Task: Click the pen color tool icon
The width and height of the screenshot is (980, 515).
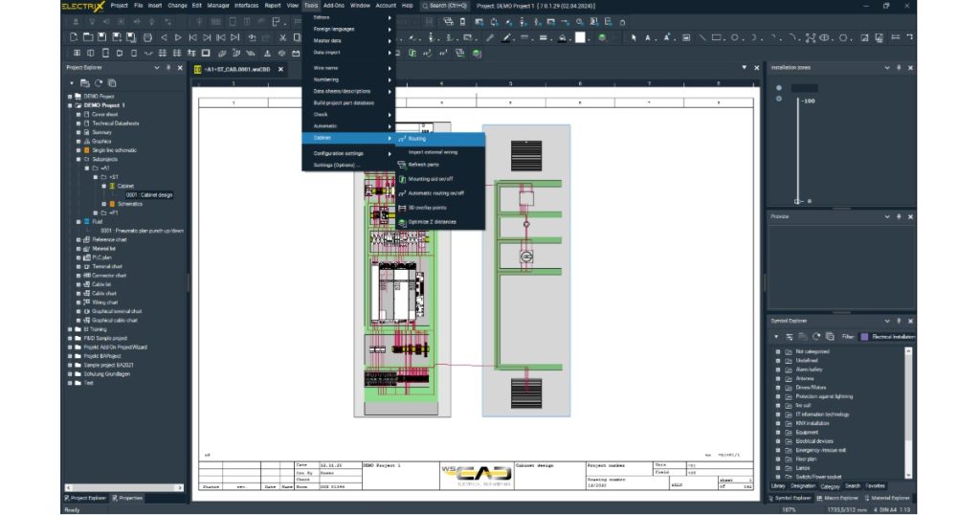Action: pos(507,37)
